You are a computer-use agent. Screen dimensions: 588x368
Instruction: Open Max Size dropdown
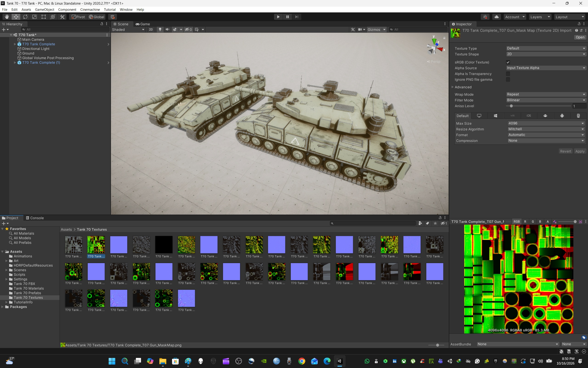(x=546, y=124)
